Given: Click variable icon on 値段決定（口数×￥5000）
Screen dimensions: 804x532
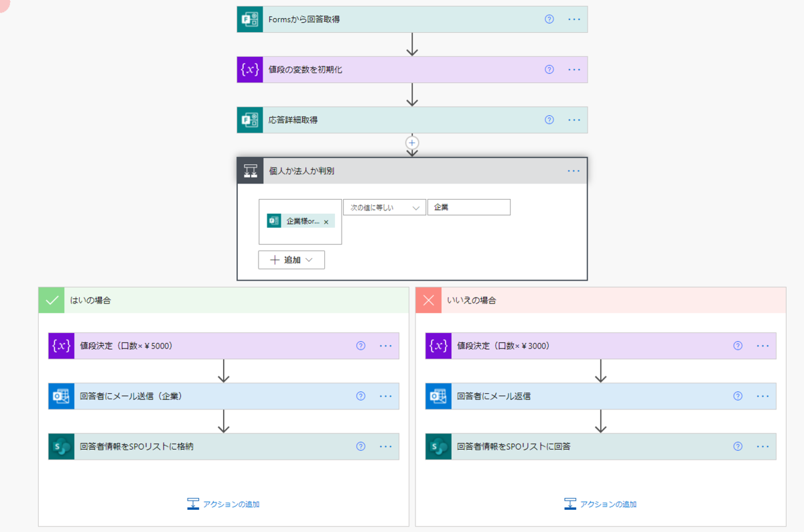Looking at the screenshot, I should click(61, 346).
